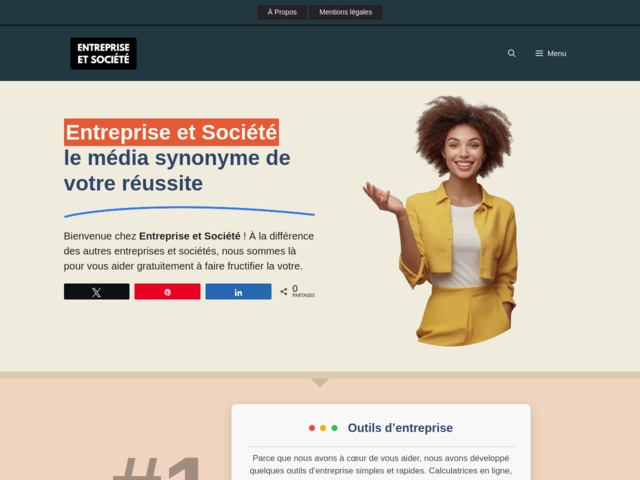Click the yellow dot on card
Viewport: 640px width, 480px height.
pos(323,428)
